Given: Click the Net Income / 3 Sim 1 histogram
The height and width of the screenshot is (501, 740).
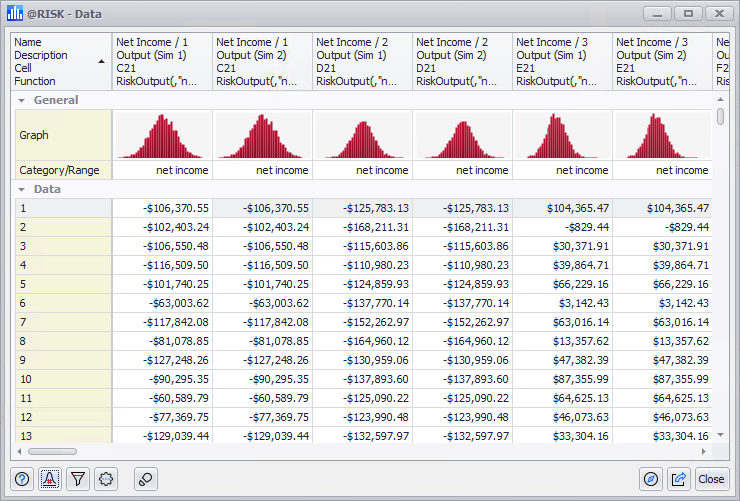Looking at the screenshot, I should coord(562,135).
